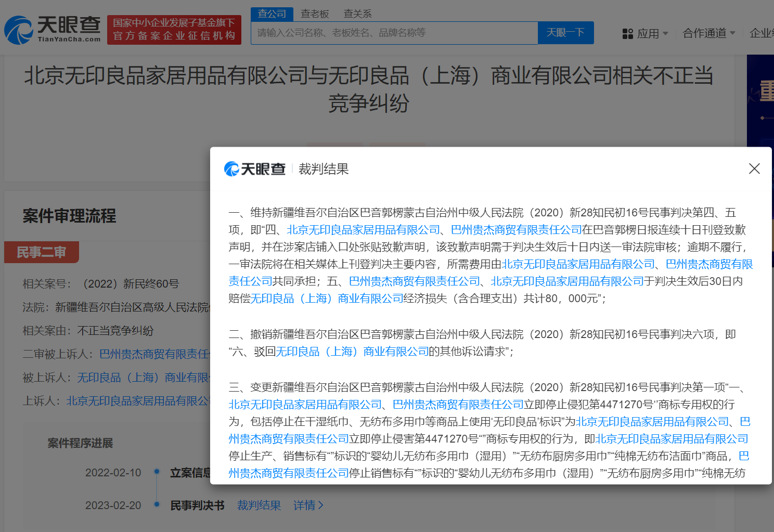This screenshot has width=774, height=532.
Task: Switch to the 查公司 search tab
Action: (x=272, y=14)
